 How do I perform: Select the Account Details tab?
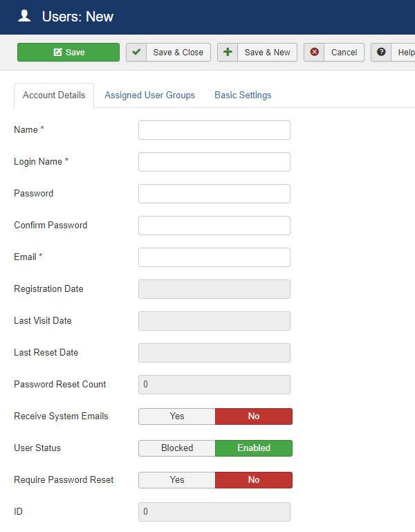pyautogui.click(x=54, y=95)
